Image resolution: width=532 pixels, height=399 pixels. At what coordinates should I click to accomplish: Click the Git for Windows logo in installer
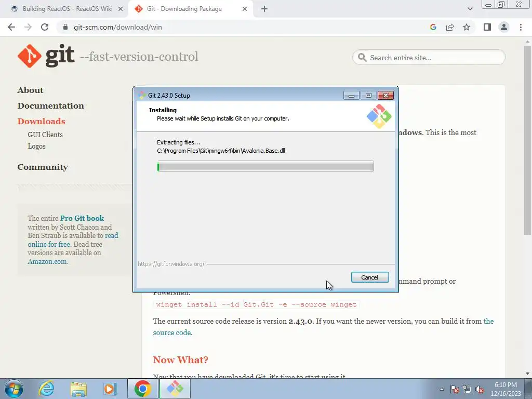point(379,116)
